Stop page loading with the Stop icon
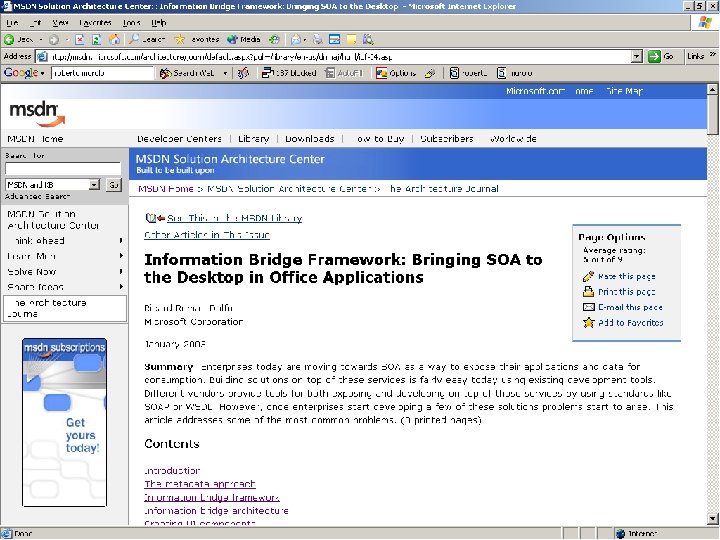The height and width of the screenshot is (540, 720). point(79,39)
